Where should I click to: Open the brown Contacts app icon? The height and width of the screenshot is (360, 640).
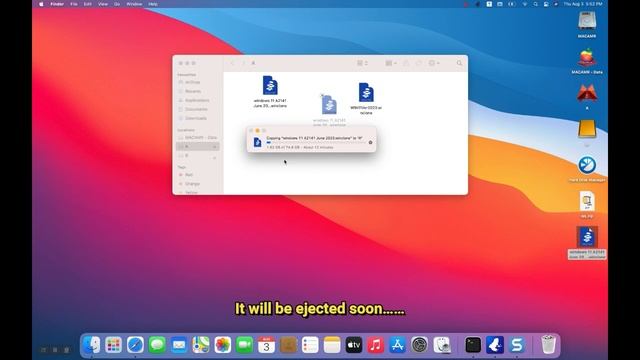(288, 345)
